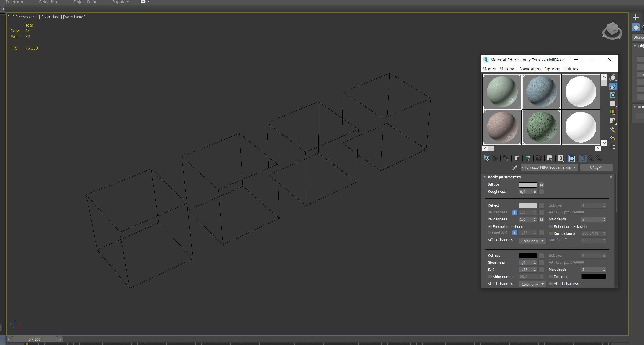Toggle Show Shaded Material in Viewport
The height and width of the screenshot is (345, 644).
pyautogui.click(x=572, y=158)
